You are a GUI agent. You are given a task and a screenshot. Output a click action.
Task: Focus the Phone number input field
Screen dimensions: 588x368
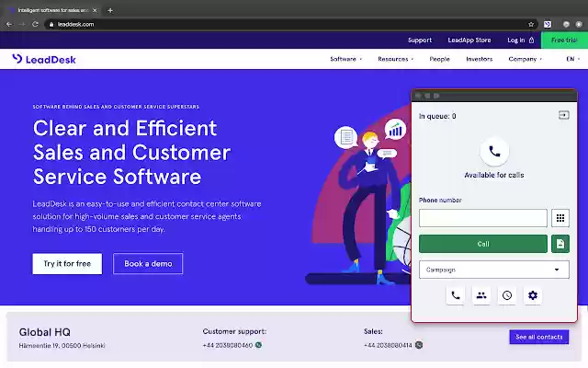(483, 218)
